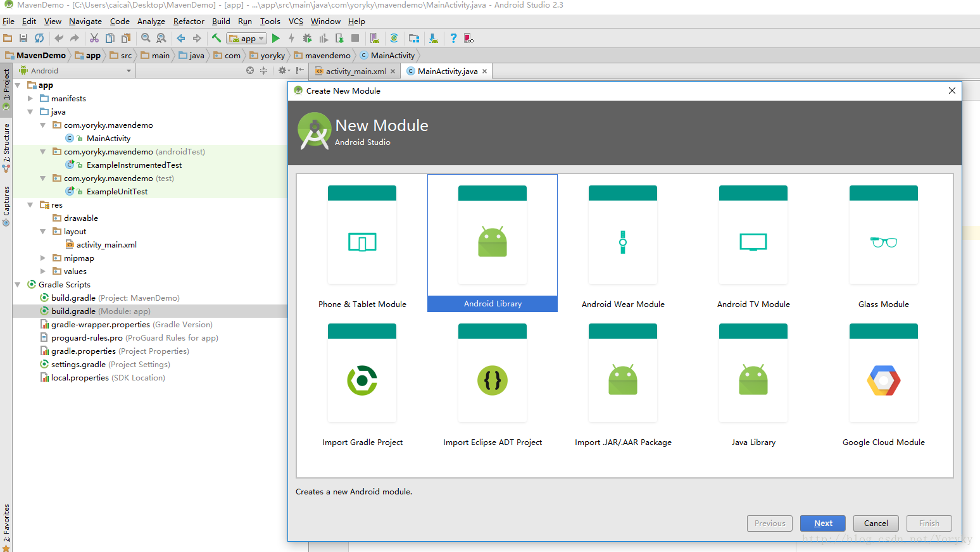Click the Copy toolbar icon
Viewport: 980px width, 552px height.
click(x=110, y=38)
